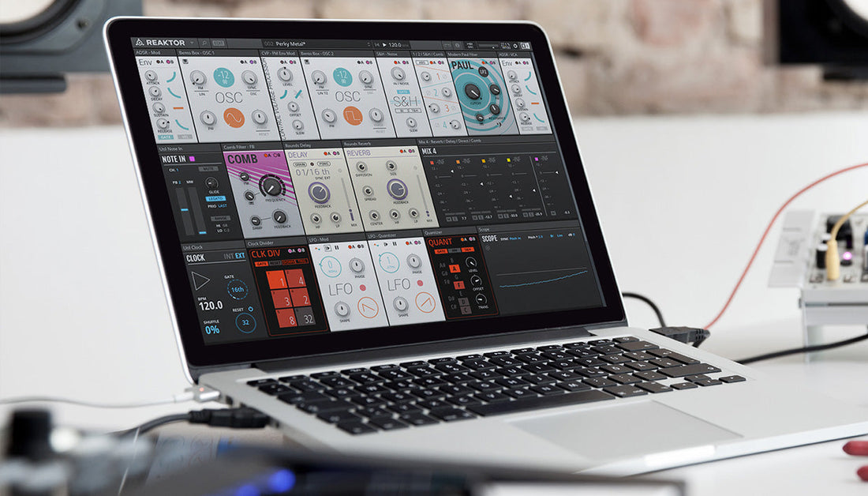Step presets with arrows beside Perky Metal
Image resolution: width=868 pixels, height=496 pixels.
tap(369, 43)
